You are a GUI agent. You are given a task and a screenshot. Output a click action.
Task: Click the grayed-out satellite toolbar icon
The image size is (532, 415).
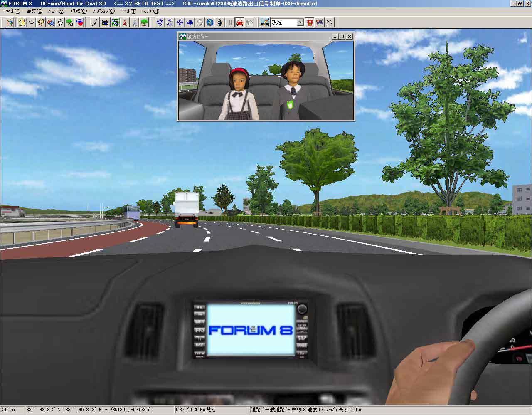(x=200, y=22)
